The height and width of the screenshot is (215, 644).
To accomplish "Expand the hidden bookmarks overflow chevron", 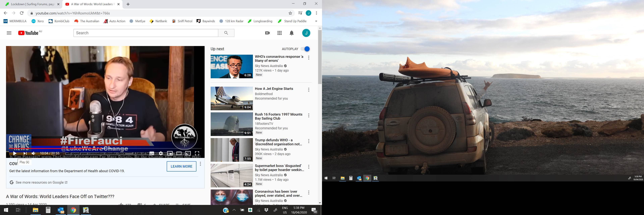I will 316,21.
